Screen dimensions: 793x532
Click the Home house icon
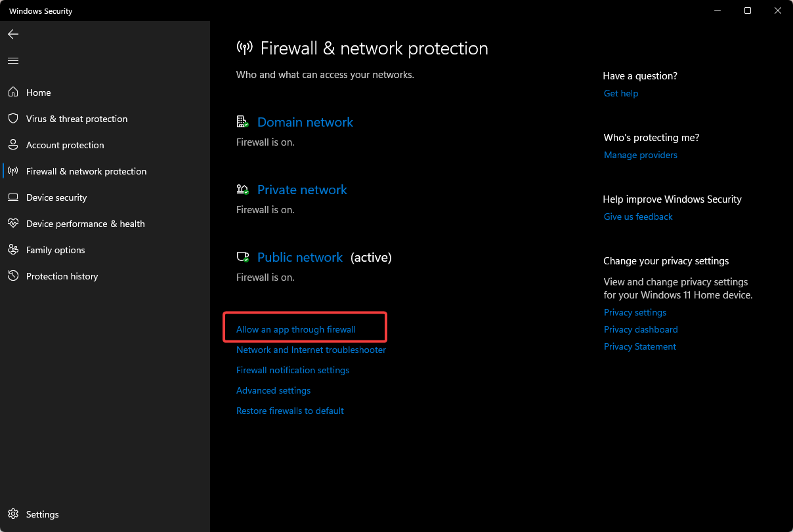13,92
